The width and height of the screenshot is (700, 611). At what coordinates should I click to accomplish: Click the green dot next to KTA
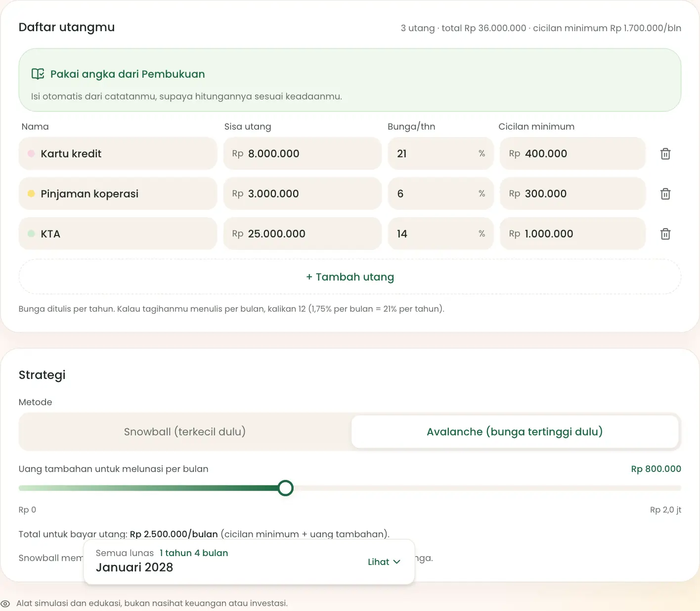(31, 234)
